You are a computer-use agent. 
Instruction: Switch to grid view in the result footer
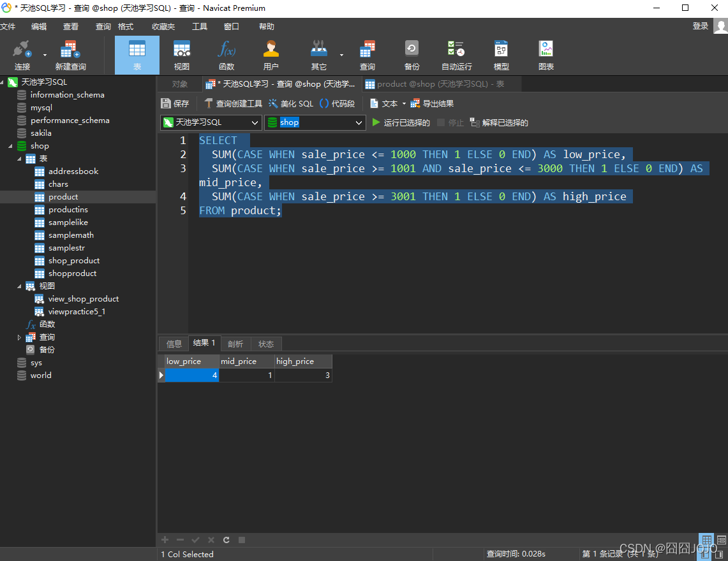707,540
